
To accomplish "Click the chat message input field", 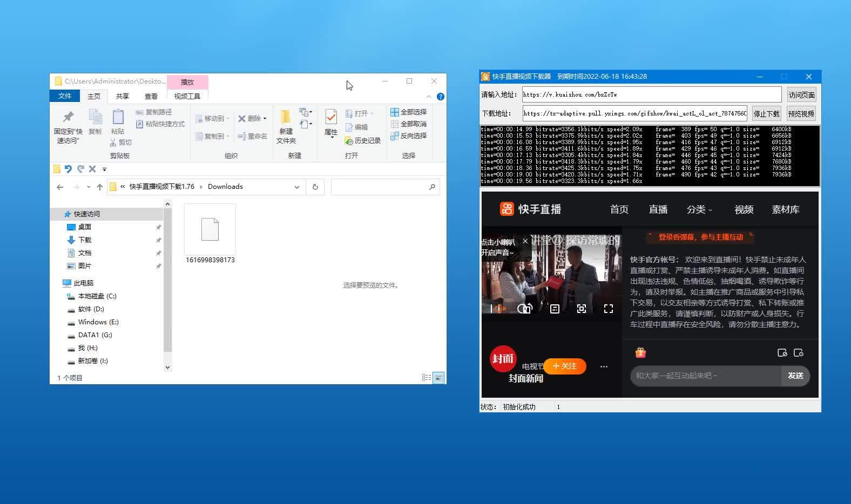I will [x=706, y=376].
